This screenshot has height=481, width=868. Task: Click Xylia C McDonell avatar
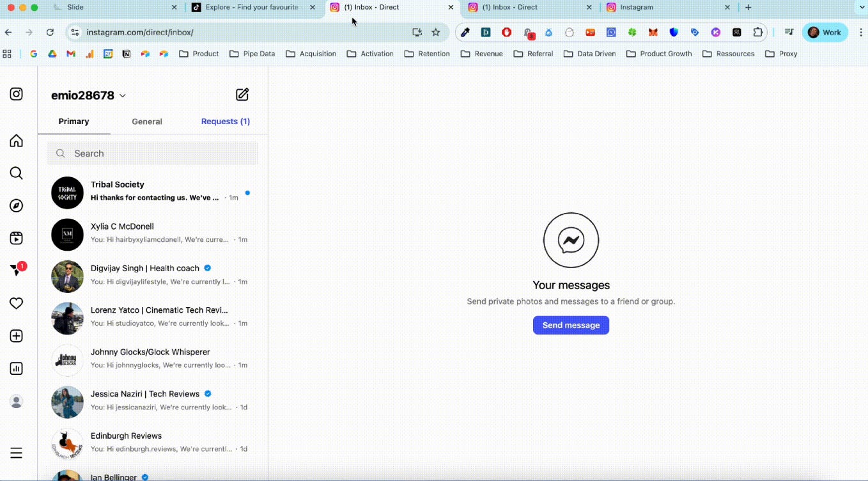[x=67, y=235]
